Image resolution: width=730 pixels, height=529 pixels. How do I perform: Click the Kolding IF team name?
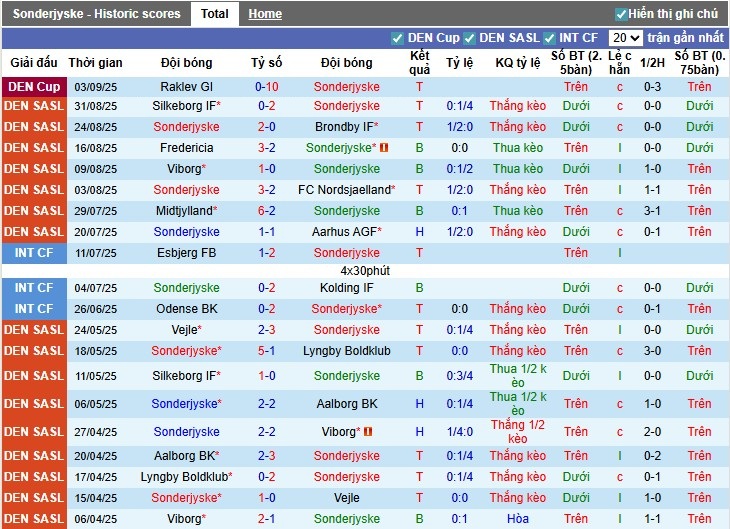pyautogui.click(x=346, y=288)
